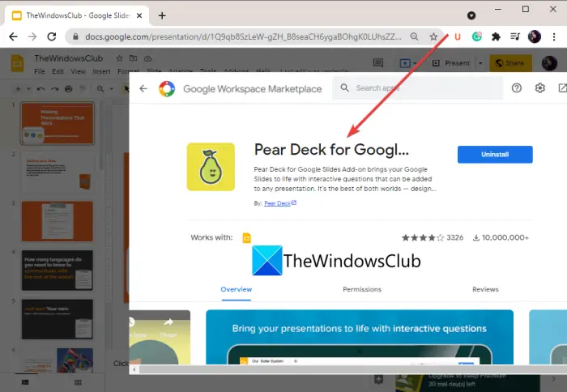Click the move to folder icon
567x392 pixels.
[134, 58]
